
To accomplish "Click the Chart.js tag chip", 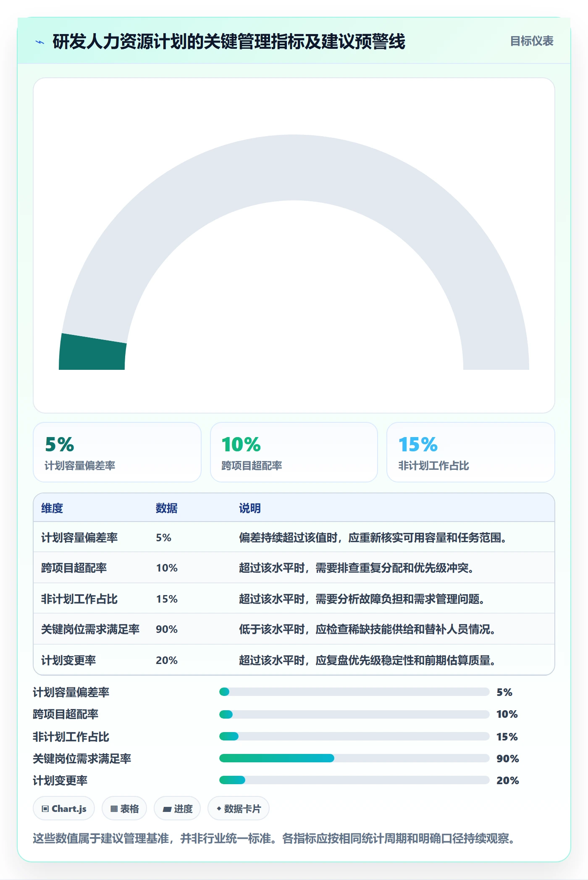I will pyautogui.click(x=64, y=808).
